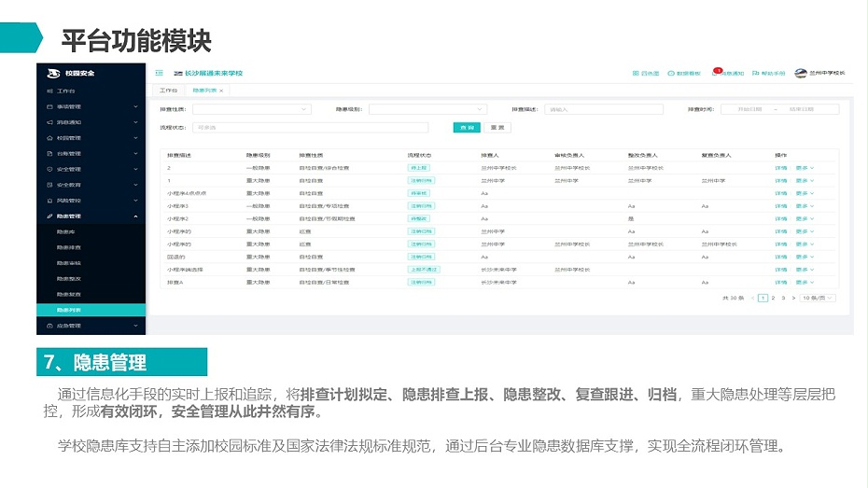Click current page 1 in pagination
This screenshot has width=868, height=488.
tap(763, 299)
